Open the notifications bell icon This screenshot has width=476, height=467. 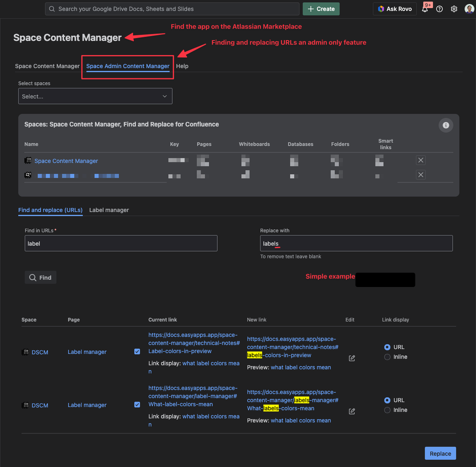(x=425, y=9)
